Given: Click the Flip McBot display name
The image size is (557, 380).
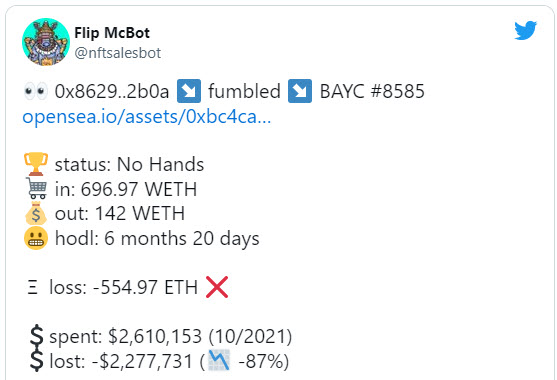Looking at the screenshot, I should tap(112, 33).
